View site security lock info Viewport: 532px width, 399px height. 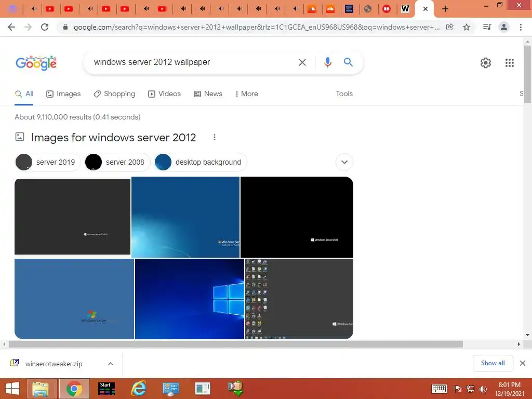(x=65, y=27)
